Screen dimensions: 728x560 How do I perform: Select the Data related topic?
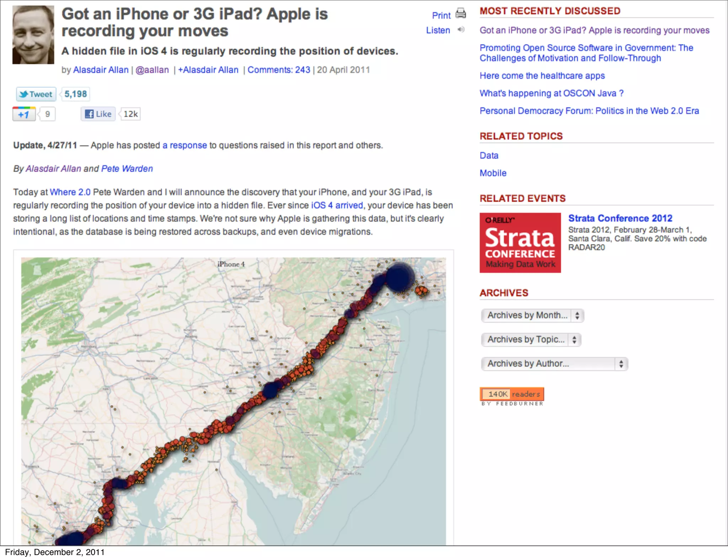[x=489, y=156]
